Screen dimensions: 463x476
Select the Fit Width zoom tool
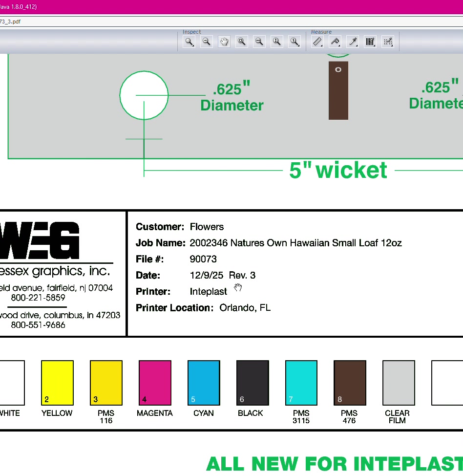[x=259, y=42]
